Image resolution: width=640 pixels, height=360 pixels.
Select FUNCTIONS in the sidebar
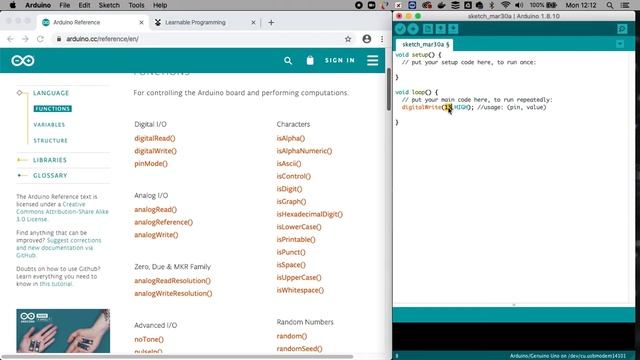pyautogui.click(x=53, y=109)
